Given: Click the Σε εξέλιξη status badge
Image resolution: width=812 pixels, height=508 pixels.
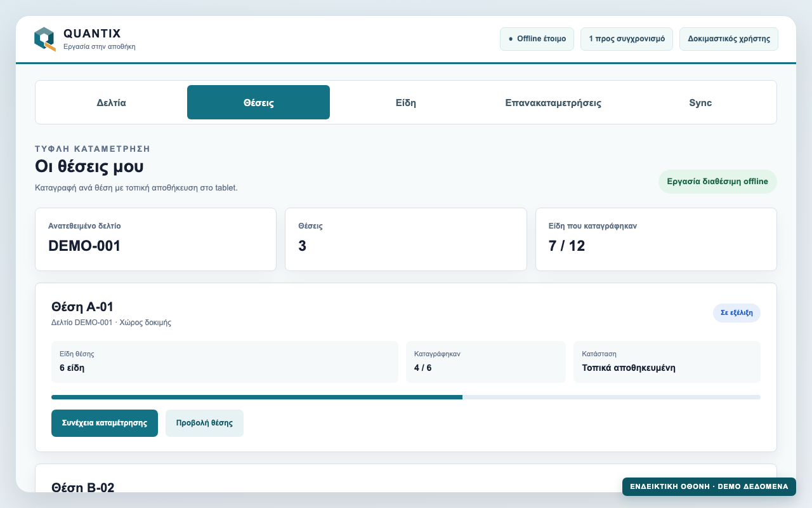Looking at the screenshot, I should (x=737, y=312).
